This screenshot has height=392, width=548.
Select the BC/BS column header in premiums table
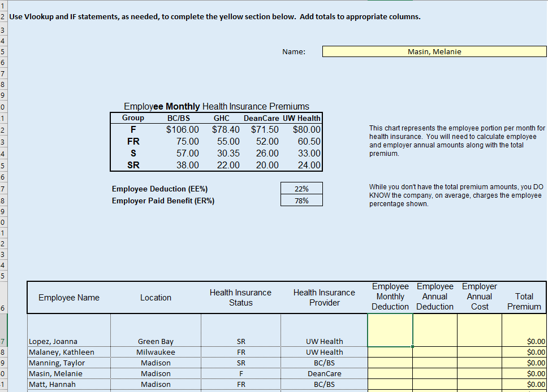[179, 118]
